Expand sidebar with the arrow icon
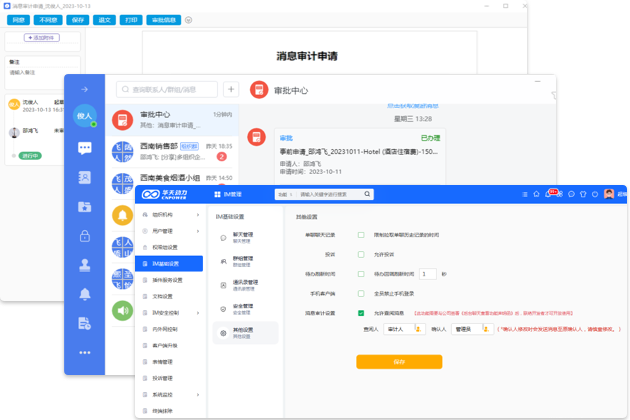The height and width of the screenshot is (420, 630). pos(85,90)
